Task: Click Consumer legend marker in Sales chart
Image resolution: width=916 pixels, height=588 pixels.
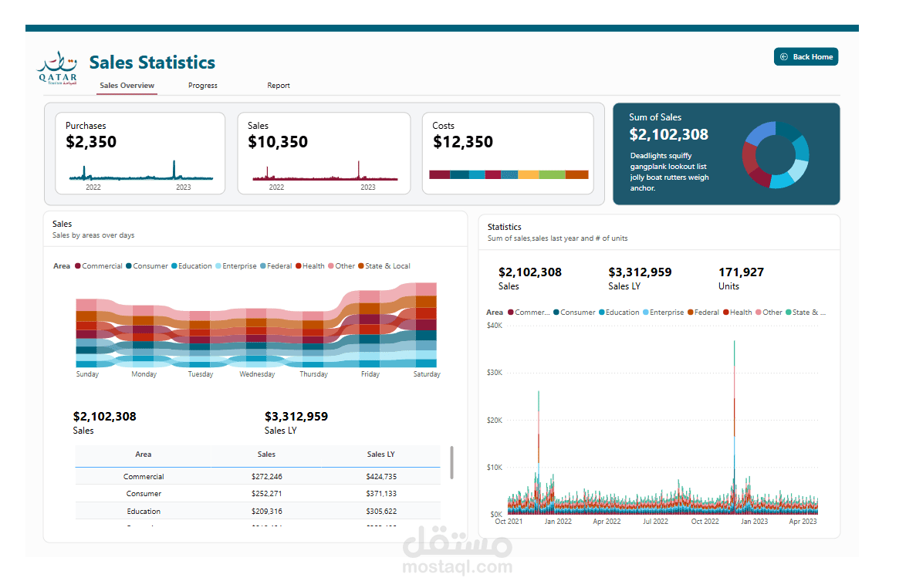Action: 129,266
